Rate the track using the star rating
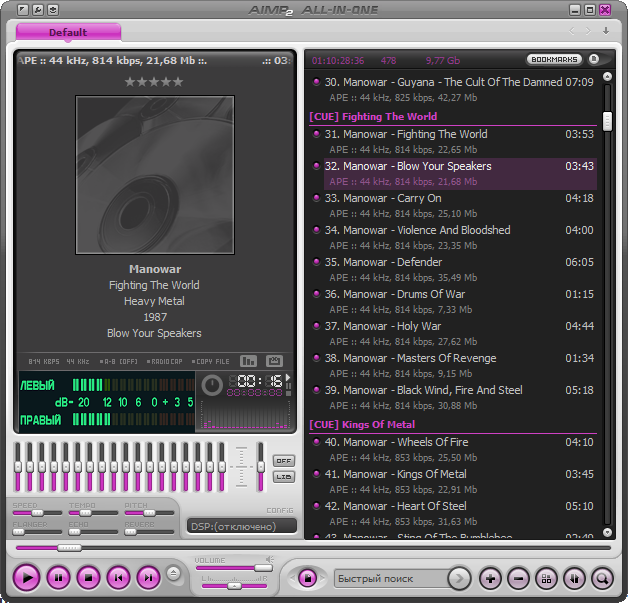The height and width of the screenshot is (603, 628). coord(154,82)
